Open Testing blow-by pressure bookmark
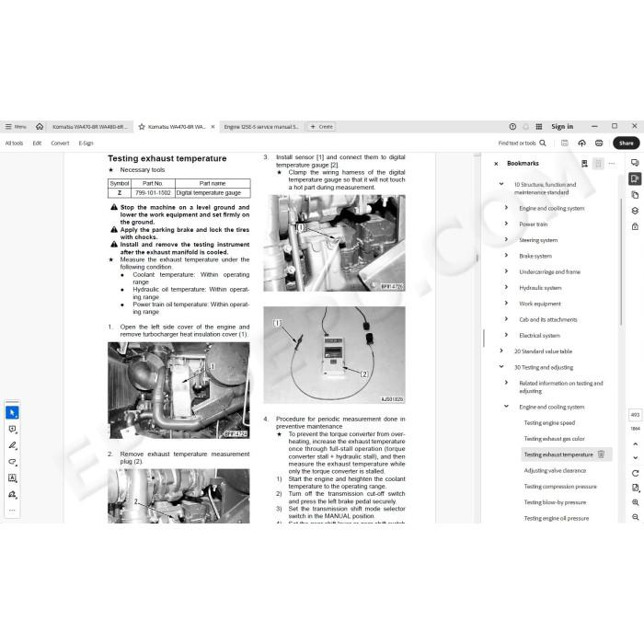 click(555, 502)
